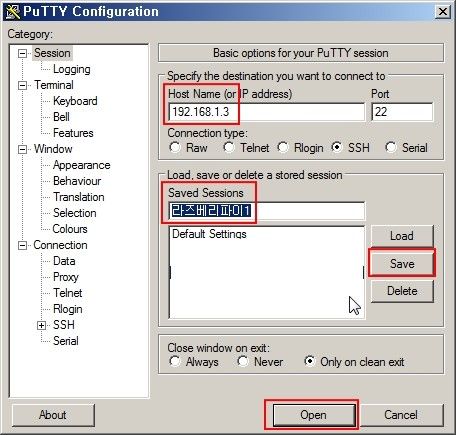
Task: Collapse the Session tree node
Action: (22, 53)
